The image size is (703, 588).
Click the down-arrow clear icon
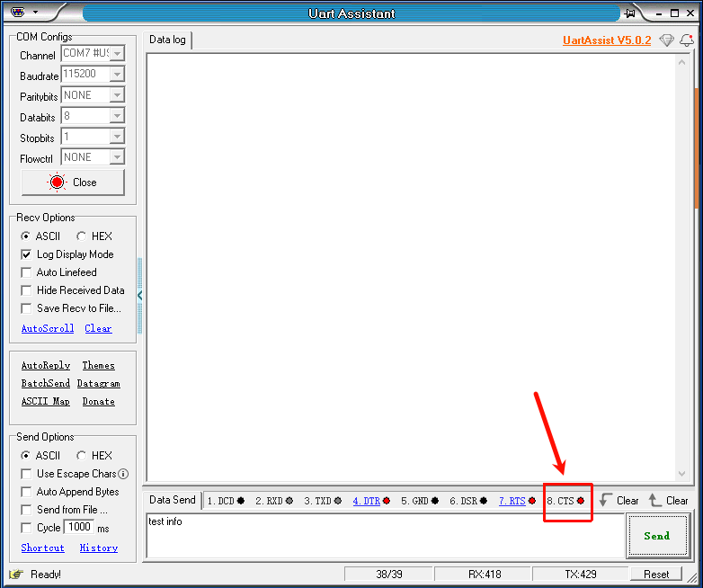tap(605, 500)
